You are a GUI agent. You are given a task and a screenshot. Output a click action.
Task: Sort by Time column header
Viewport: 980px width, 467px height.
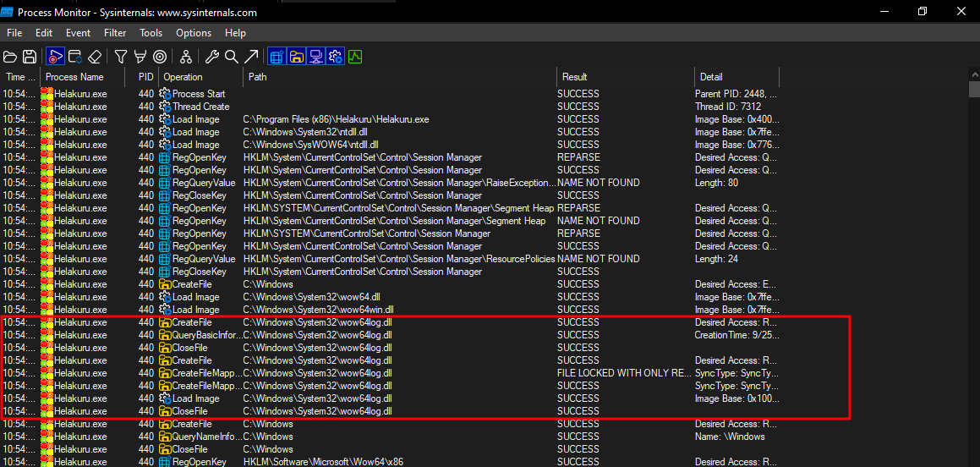tap(20, 77)
